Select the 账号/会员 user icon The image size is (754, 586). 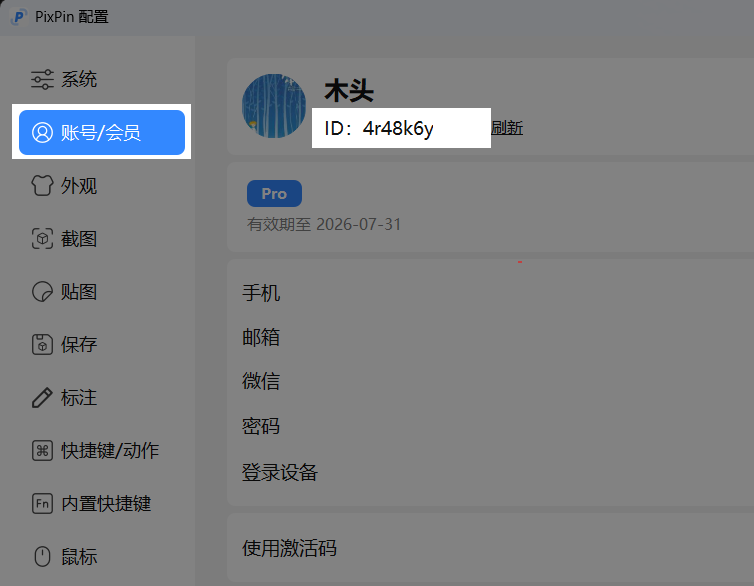click(x=42, y=133)
